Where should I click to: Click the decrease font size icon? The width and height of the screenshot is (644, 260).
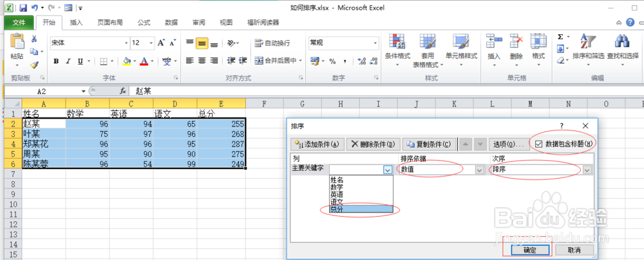(x=173, y=43)
